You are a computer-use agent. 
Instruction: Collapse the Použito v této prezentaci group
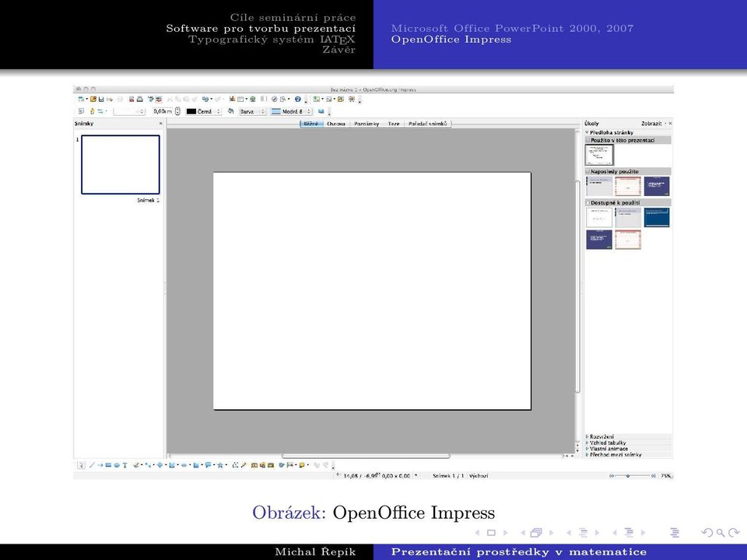[x=588, y=140]
